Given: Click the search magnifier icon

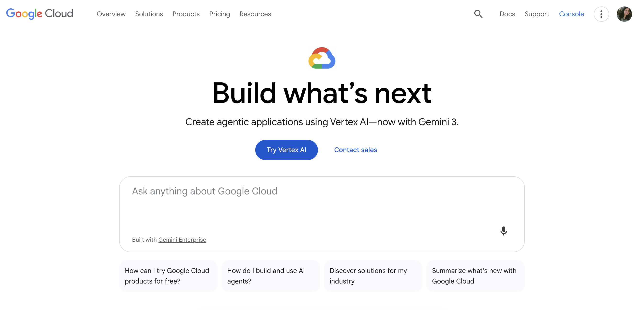Looking at the screenshot, I should coord(478,14).
